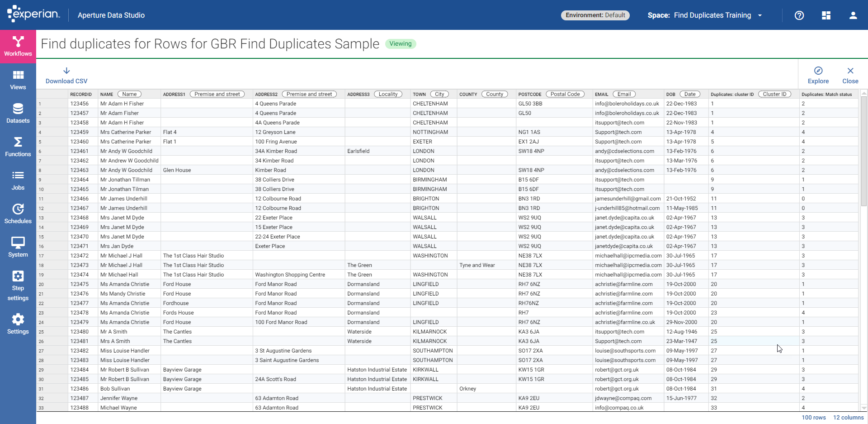868x424 pixels.
Task: Open the apps grid launcher
Action: [x=826, y=15]
